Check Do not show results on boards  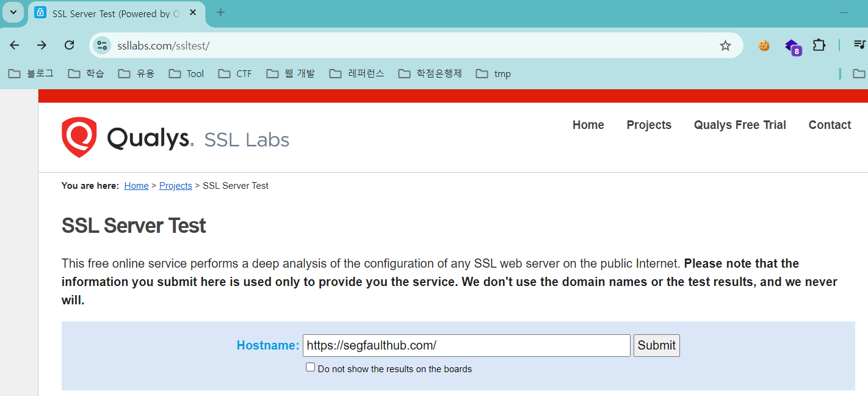pyautogui.click(x=311, y=367)
